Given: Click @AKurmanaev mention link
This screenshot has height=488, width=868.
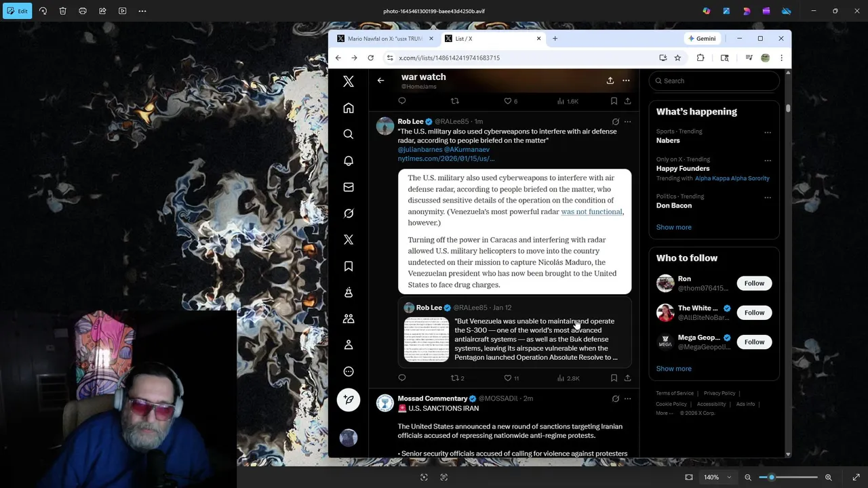Looking at the screenshot, I should [x=467, y=149].
